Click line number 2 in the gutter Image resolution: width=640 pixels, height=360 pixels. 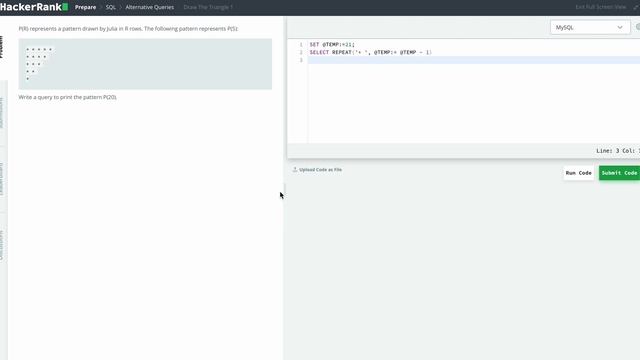point(301,52)
